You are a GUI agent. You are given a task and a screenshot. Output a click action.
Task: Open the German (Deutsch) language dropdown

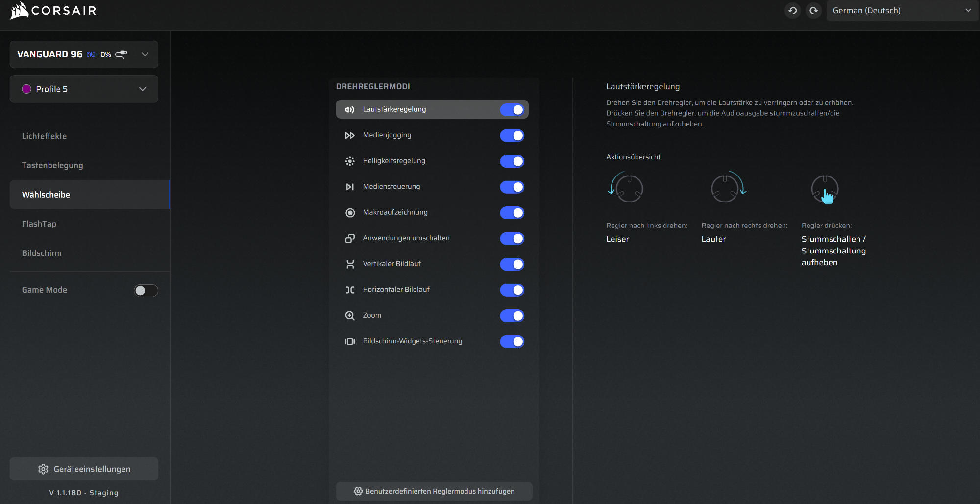click(x=902, y=10)
